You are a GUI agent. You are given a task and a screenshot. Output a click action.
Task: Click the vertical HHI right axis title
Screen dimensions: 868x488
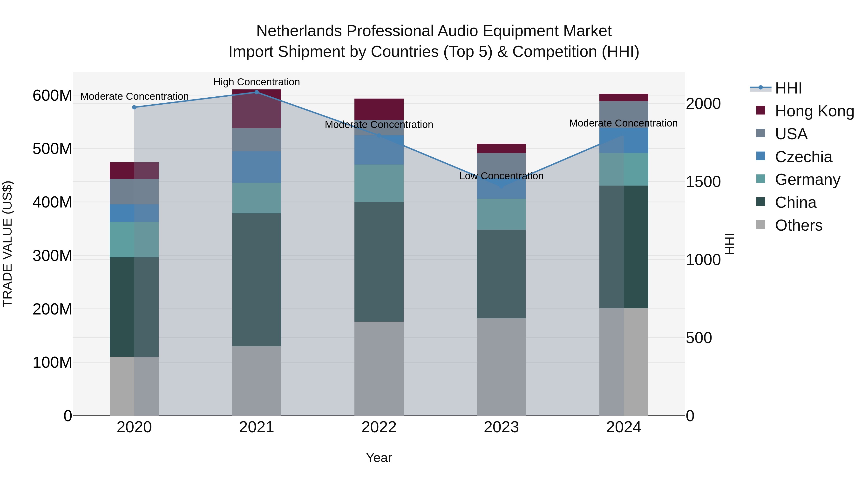coord(730,244)
